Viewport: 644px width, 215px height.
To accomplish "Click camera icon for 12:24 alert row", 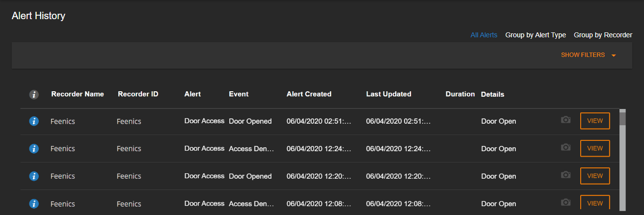I will point(566,147).
